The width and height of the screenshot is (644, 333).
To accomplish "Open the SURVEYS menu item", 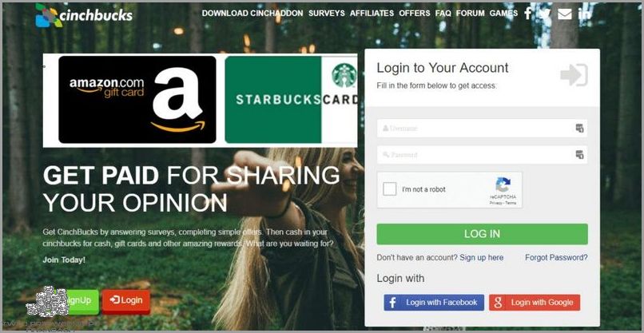I will (327, 13).
